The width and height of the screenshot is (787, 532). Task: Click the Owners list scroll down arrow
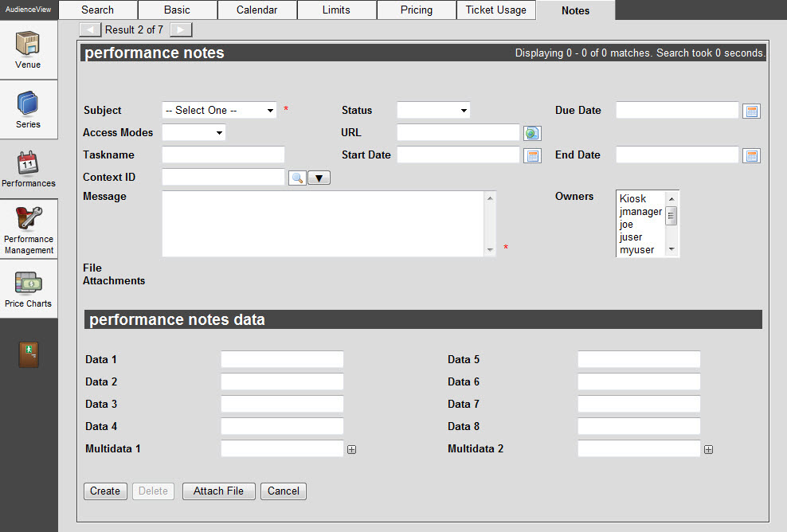(671, 249)
